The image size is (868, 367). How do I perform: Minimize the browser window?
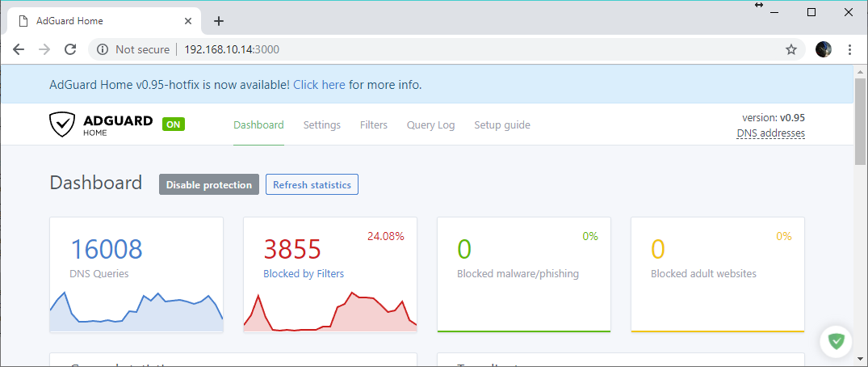774,12
